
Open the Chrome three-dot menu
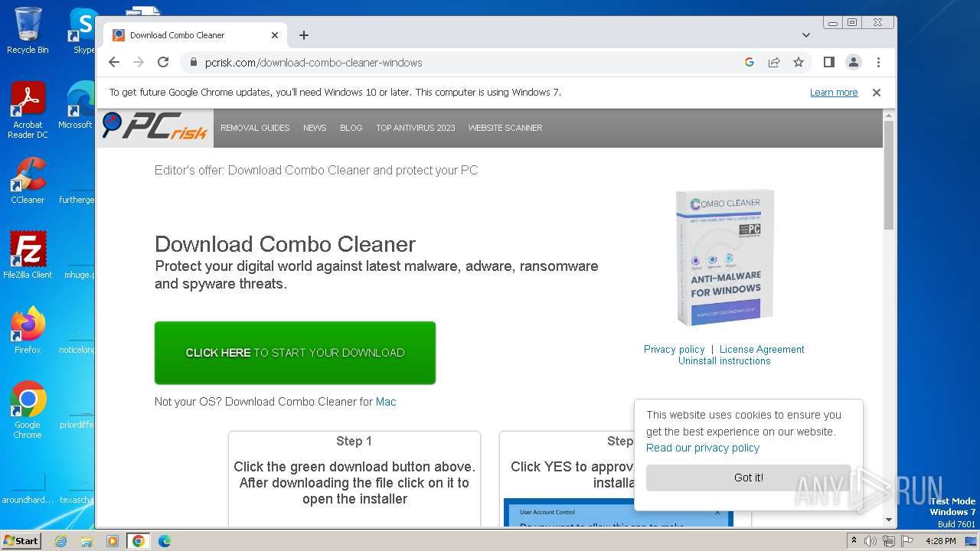[878, 62]
